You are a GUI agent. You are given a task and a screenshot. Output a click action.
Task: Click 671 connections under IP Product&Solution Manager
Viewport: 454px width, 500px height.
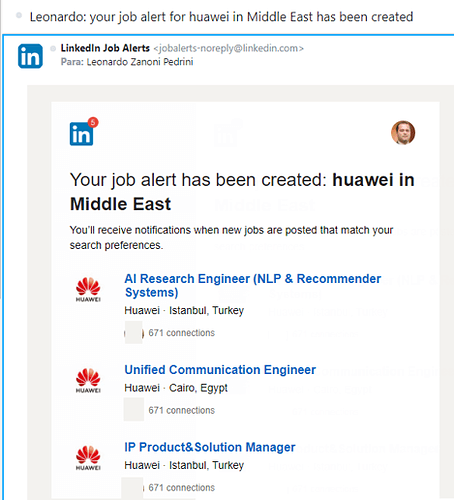(182, 488)
